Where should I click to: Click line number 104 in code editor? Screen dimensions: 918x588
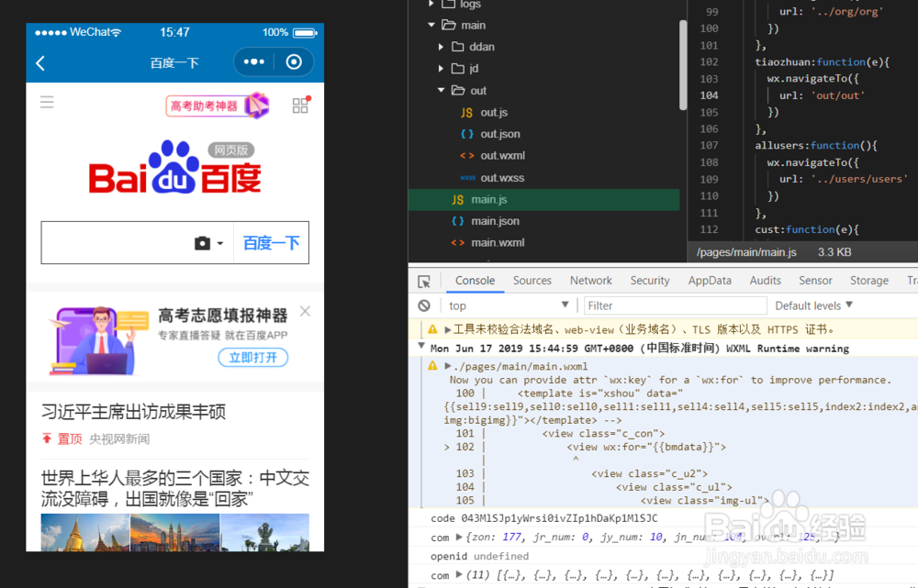709,95
